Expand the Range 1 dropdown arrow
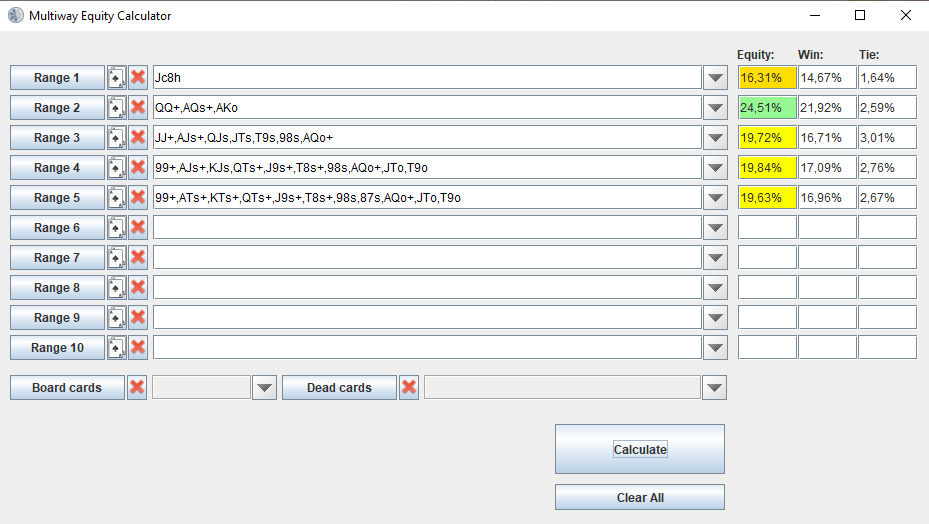Viewport: 929px width, 524px height. coord(715,78)
